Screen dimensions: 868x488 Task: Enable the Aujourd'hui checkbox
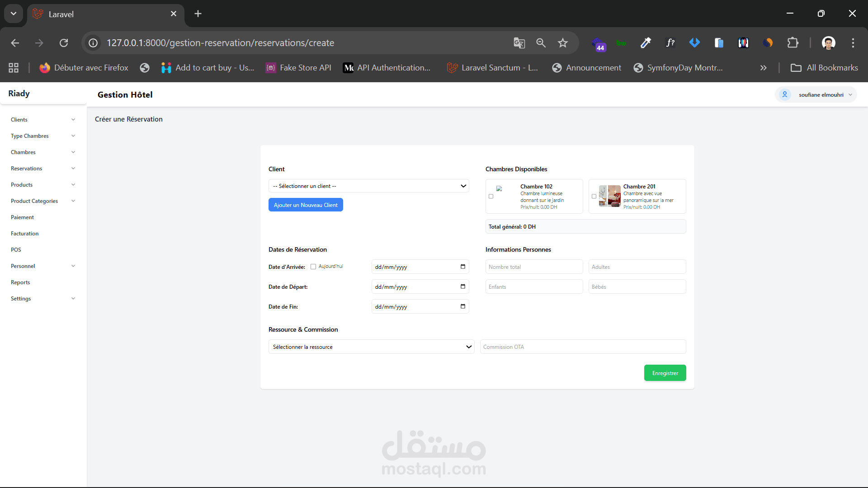313,267
